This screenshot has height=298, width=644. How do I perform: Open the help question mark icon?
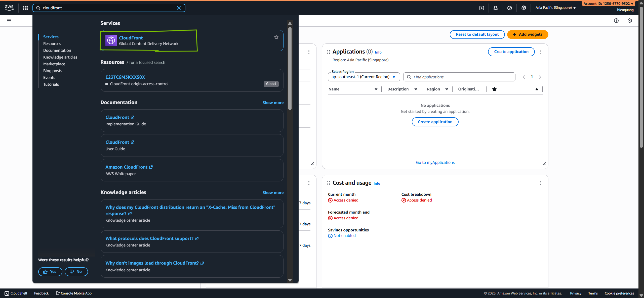click(x=509, y=8)
